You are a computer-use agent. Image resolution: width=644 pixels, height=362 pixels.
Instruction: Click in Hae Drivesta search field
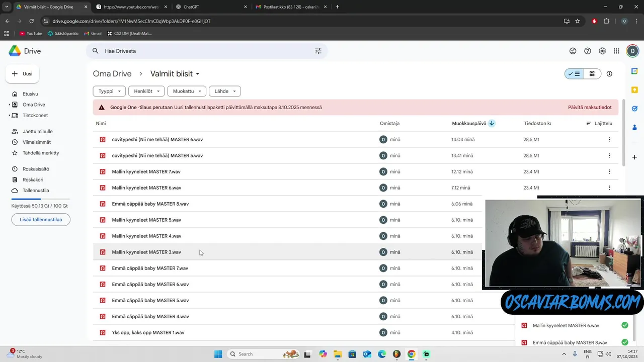pyautogui.click(x=206, y=51)
